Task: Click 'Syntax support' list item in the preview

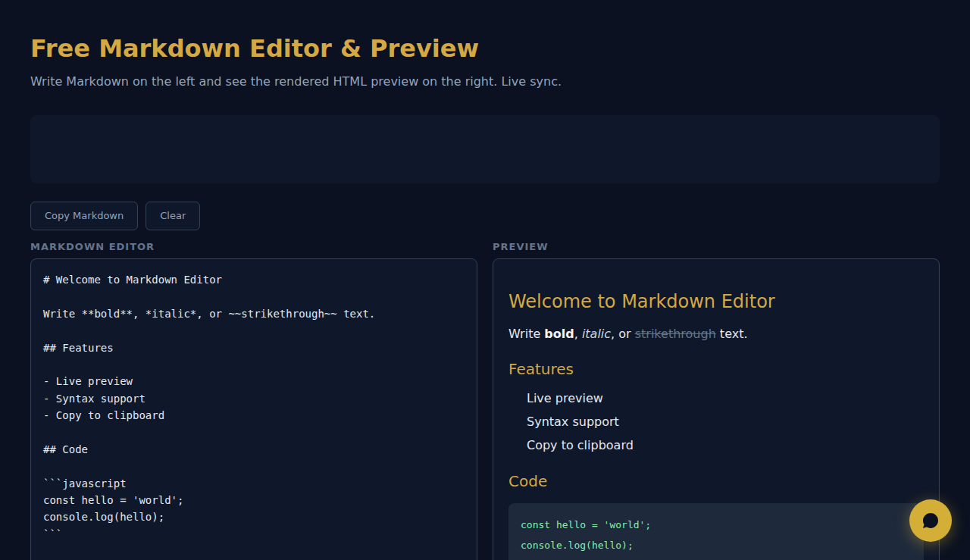Action: [573, 422]
